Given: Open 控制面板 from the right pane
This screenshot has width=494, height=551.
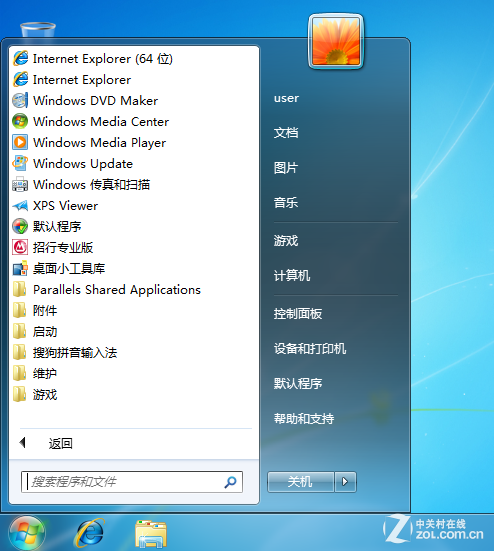Looking at the screenshot, I should click(x=298, y=314).
